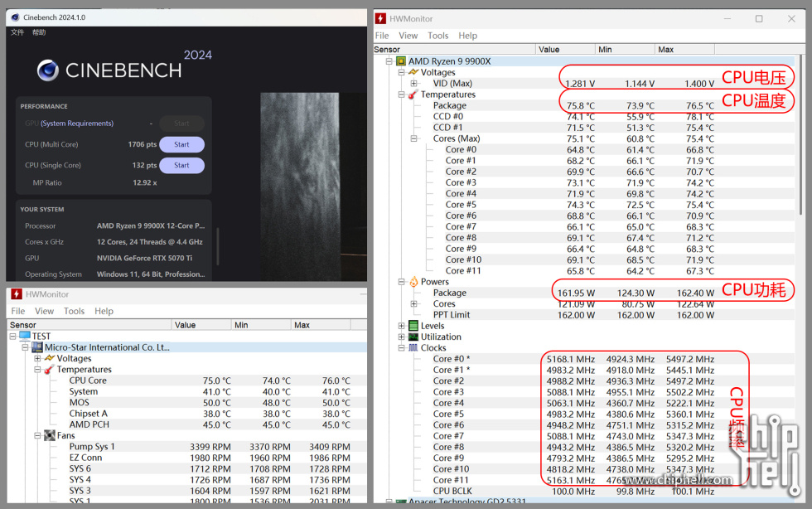Open File menu in right HWMonitor window
The height and width of the screenshot is (509, 812).
click(x=382, y=36)
